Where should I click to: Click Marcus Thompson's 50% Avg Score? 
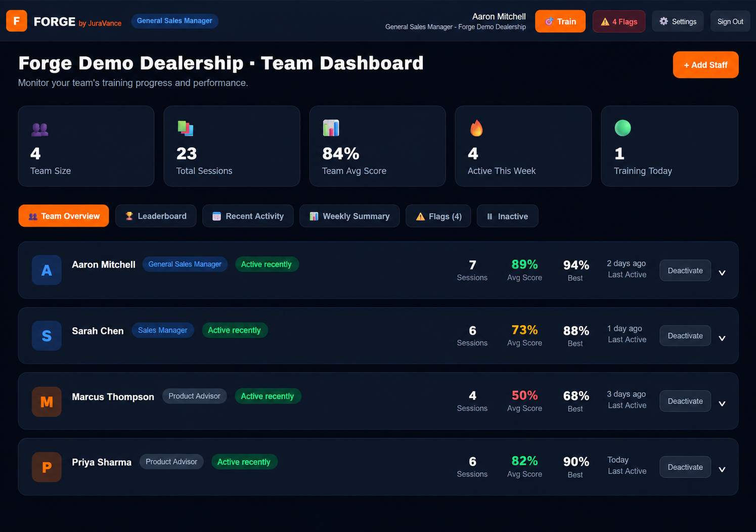pos(524,395)
